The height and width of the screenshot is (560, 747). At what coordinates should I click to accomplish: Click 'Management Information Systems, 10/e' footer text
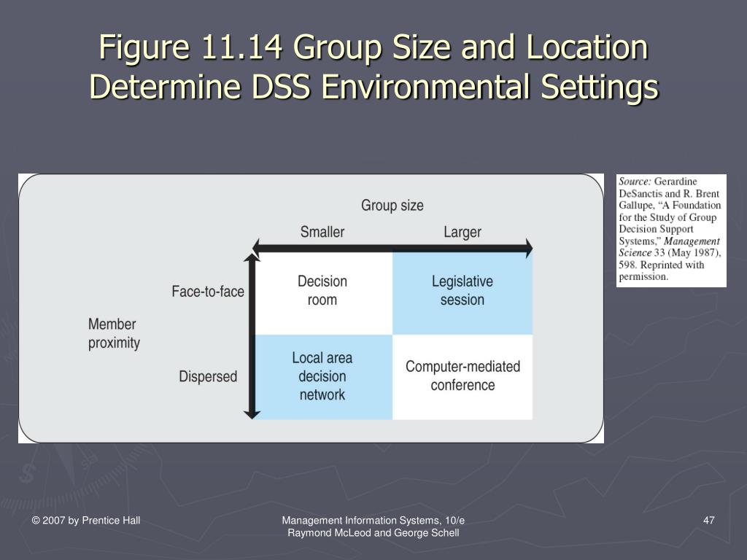coord(373,521)
